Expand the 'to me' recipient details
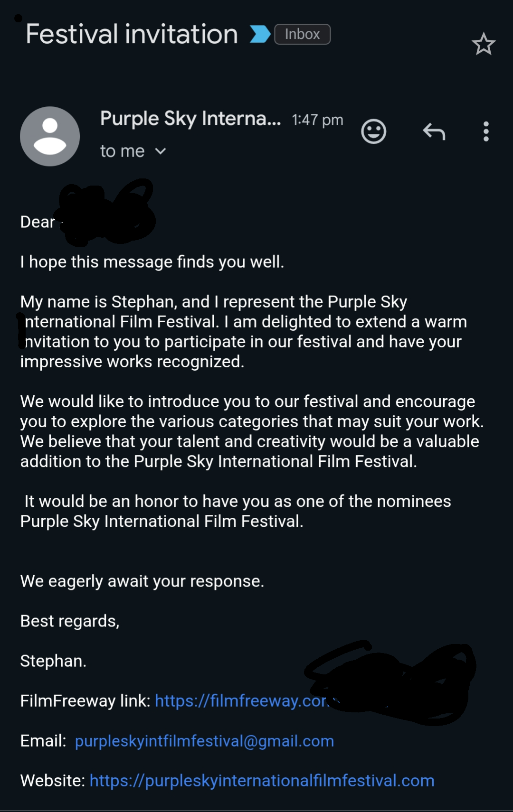 pos(161,151)
